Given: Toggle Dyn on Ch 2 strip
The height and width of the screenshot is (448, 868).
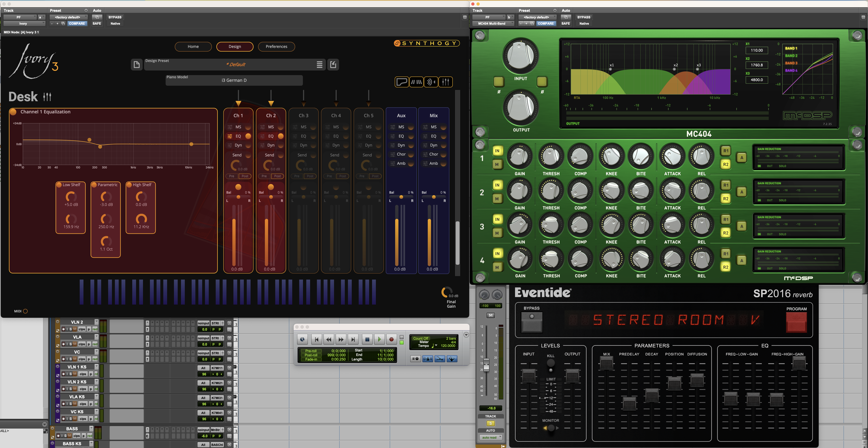Looking at the screenshot, I should 281,145.
